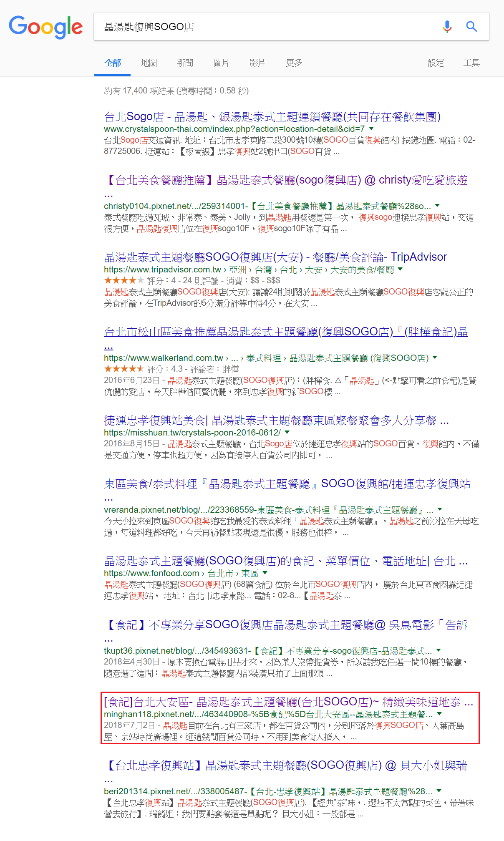The image size is (504, 841).
Task: Open 東區美食/泰式料理 vreranda result link
Action: [x=287, y=491]
